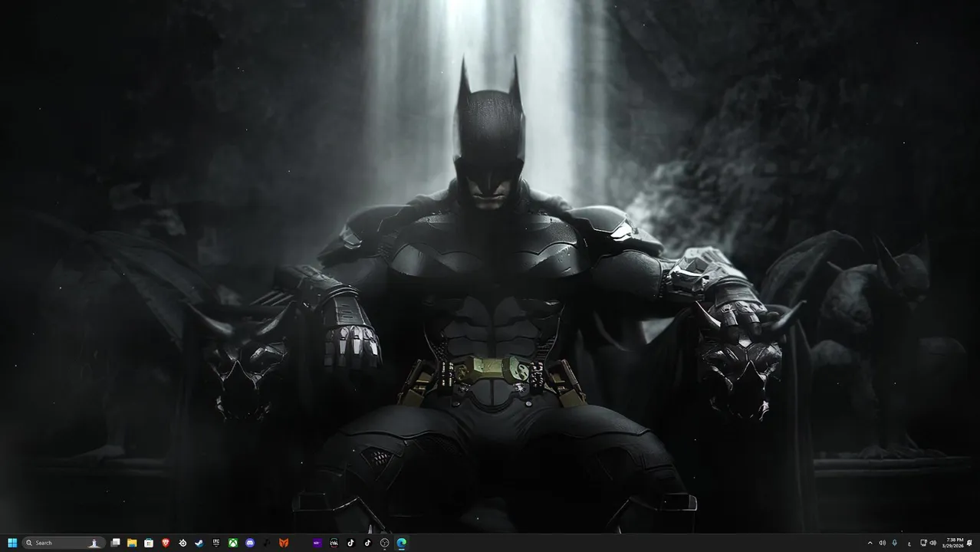Open Discord from the taskbar
The width and height of the screenshot is (980, 552).
point(250,543)
